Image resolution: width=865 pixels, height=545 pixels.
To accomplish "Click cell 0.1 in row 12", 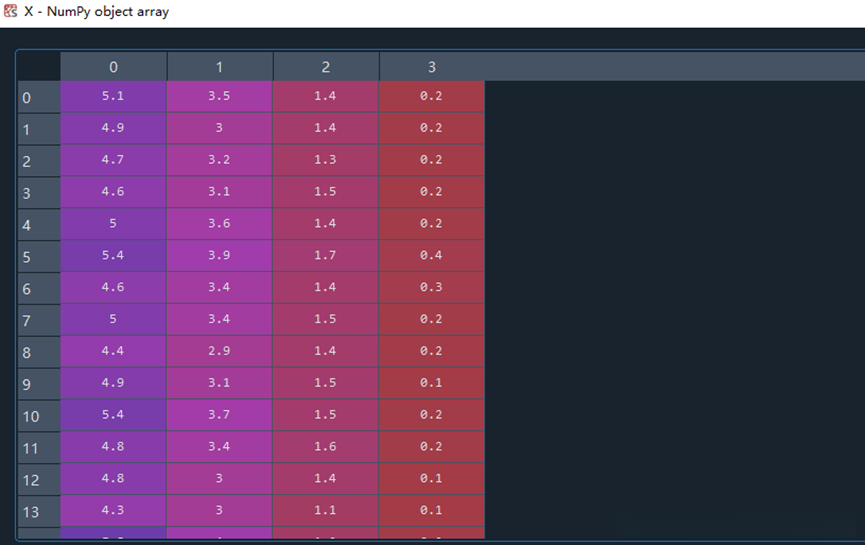I will coord(431,479).
